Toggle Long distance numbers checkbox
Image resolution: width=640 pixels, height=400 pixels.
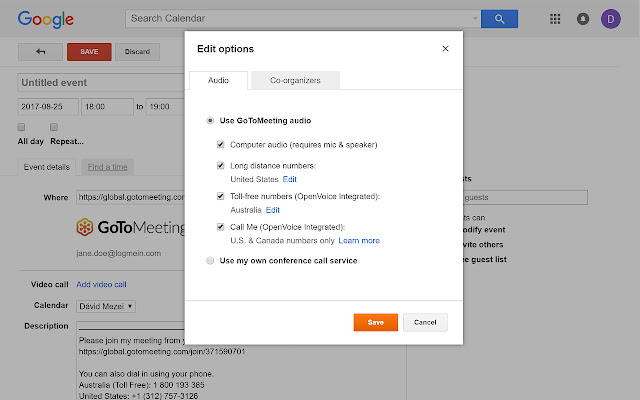(220, 165)
